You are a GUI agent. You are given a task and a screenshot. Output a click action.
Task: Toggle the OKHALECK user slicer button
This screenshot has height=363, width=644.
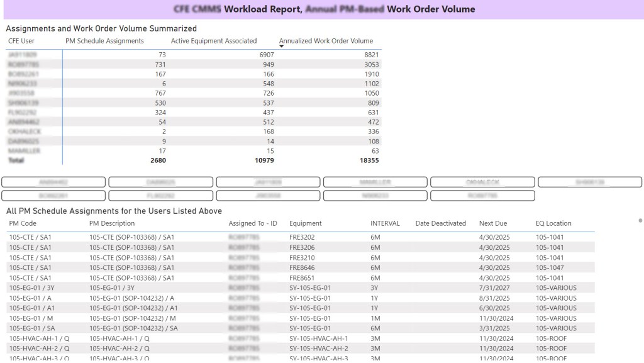coord(482,182)
